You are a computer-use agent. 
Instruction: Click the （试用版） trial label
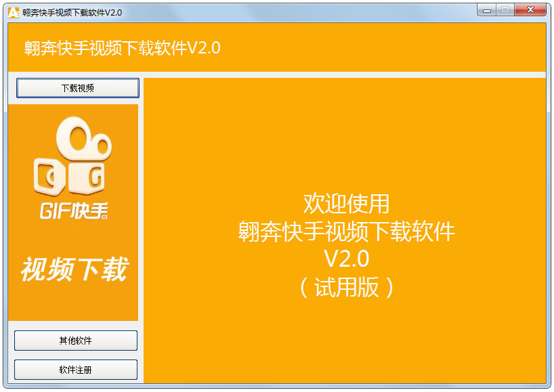click(346, 287)
